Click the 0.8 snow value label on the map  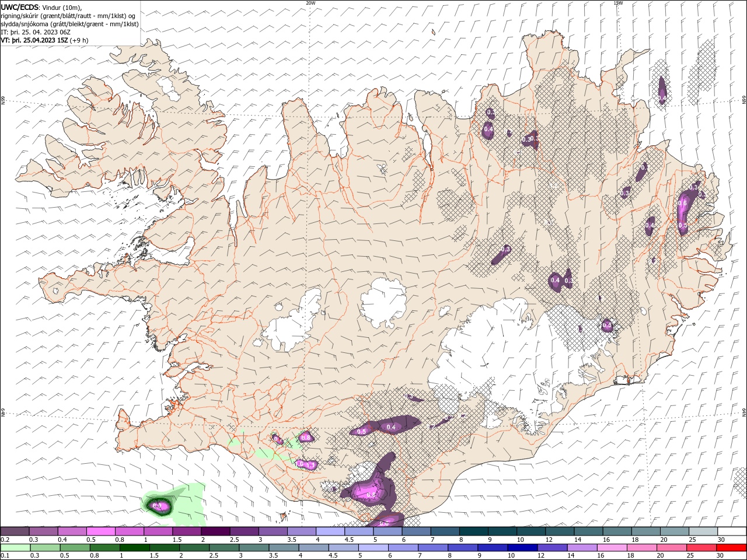pyautogui.click(x=305, y=437)
